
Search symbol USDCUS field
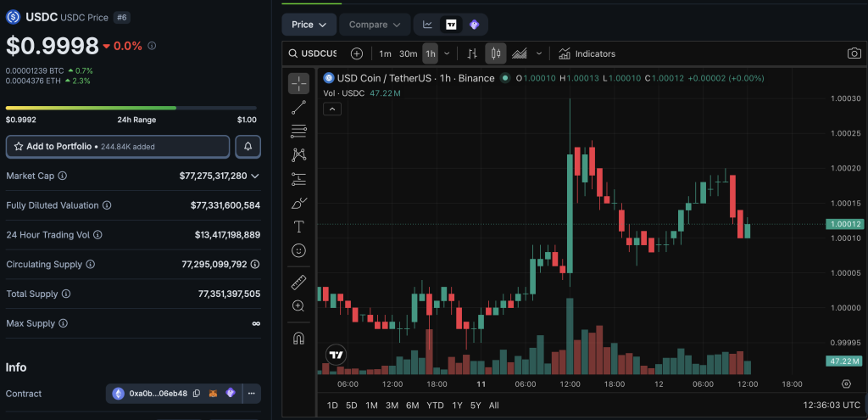click(313, 53)
